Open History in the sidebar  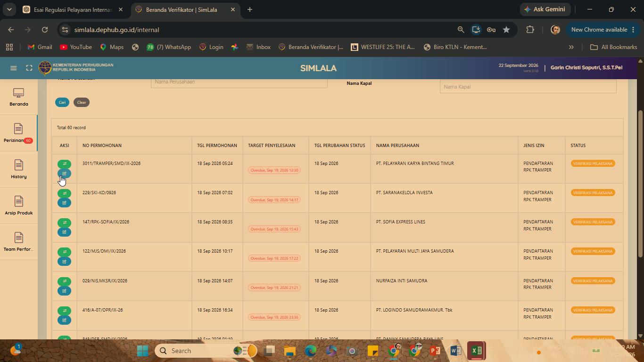(19, 169)
